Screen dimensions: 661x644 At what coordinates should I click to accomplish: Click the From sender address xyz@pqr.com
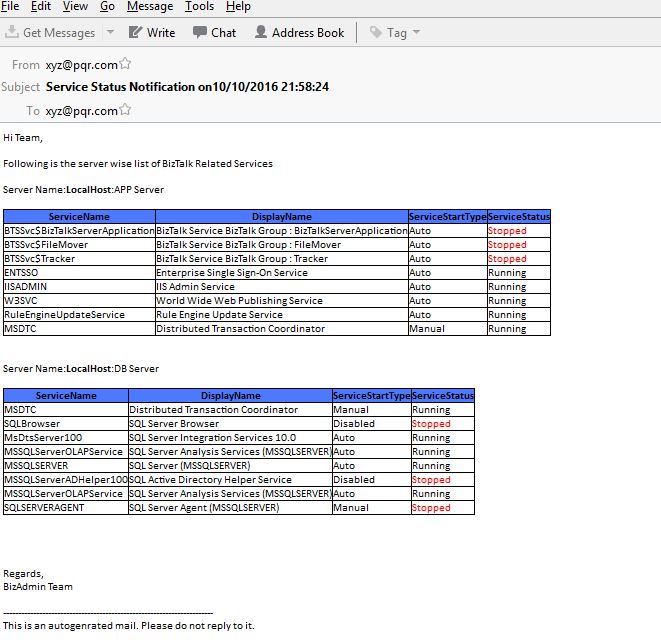pyautogui.click(x=81, y=65)
